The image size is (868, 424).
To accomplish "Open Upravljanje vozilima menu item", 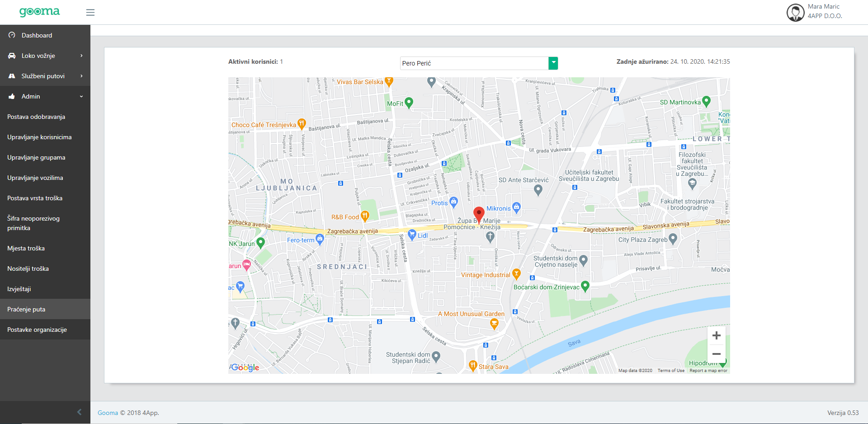I will coord(45,178).
